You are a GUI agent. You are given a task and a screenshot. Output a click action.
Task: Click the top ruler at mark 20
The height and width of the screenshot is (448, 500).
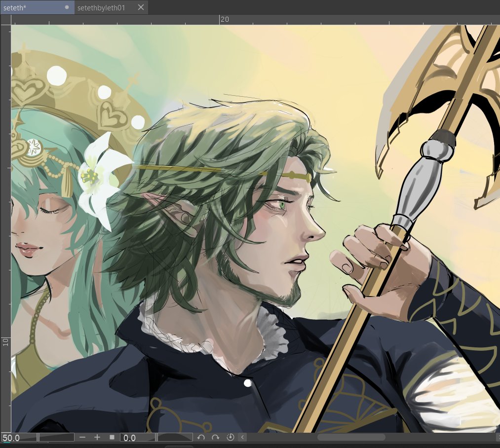click(x=225, y=19)
